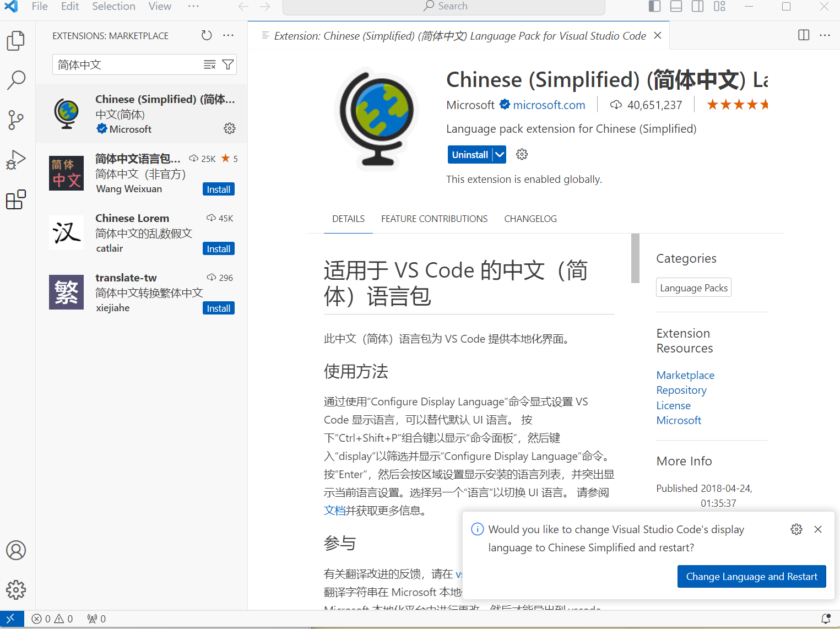Open the Source Control view

point(15,120)
